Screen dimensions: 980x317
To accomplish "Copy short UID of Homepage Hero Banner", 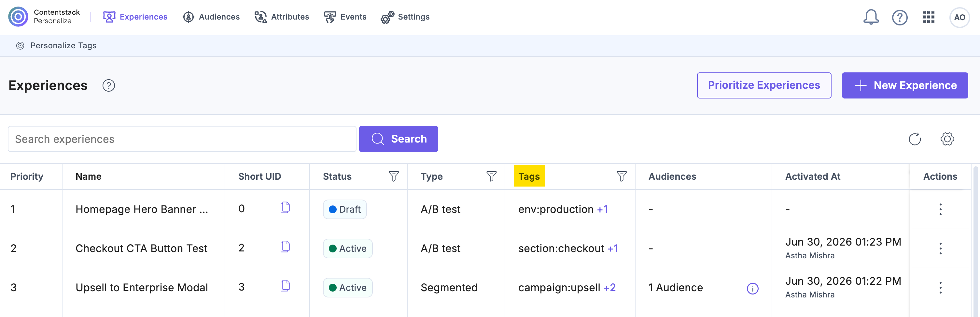I will (285, 208).
